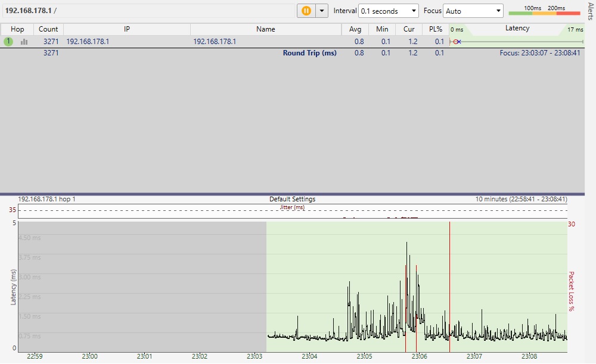The width and height of the screenshot is (596, 364).
Task: Click the 192.168.178.1 hop 1 graph label
Action: [46, 199]
